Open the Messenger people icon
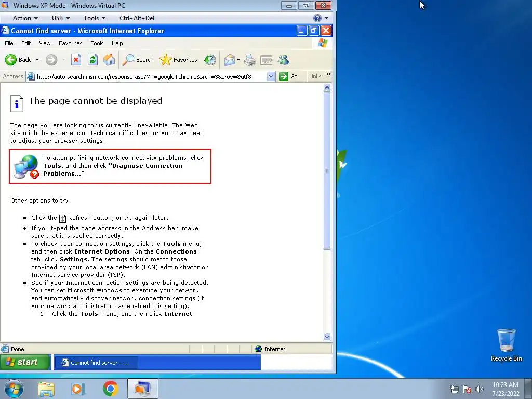This screenshot has height=399, width=532. pos(283,60)
